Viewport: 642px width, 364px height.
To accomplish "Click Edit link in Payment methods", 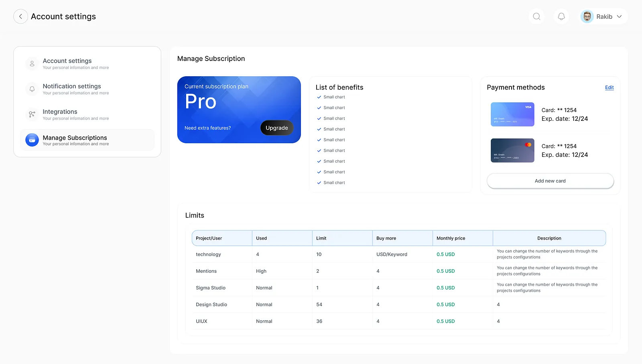I will 609,87.
